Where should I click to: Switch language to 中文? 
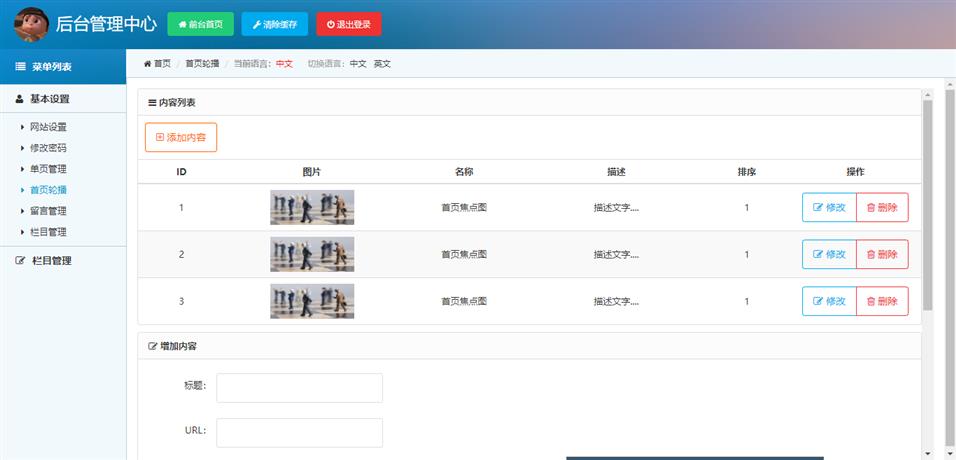(358, 63)
